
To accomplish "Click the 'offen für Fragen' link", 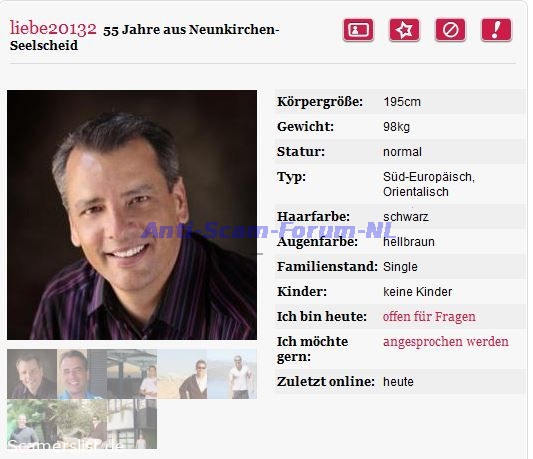I will click(429, 317).
